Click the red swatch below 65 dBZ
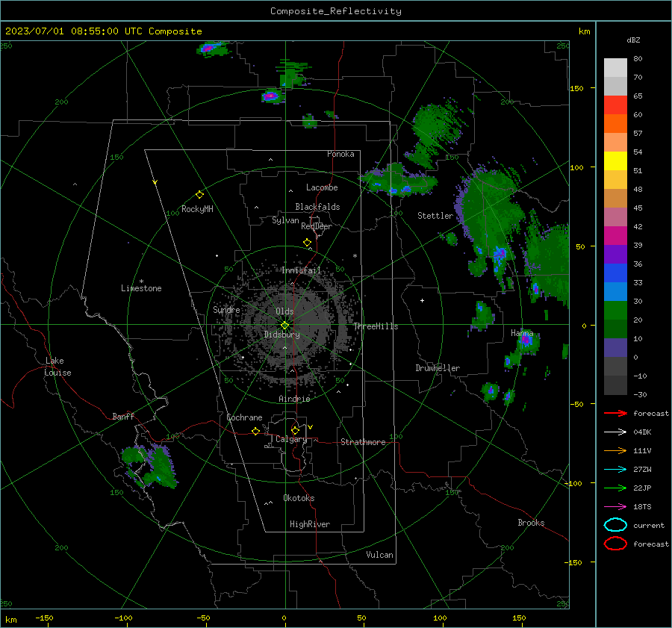This screenshot has height=628, width=672. [615, 105]
